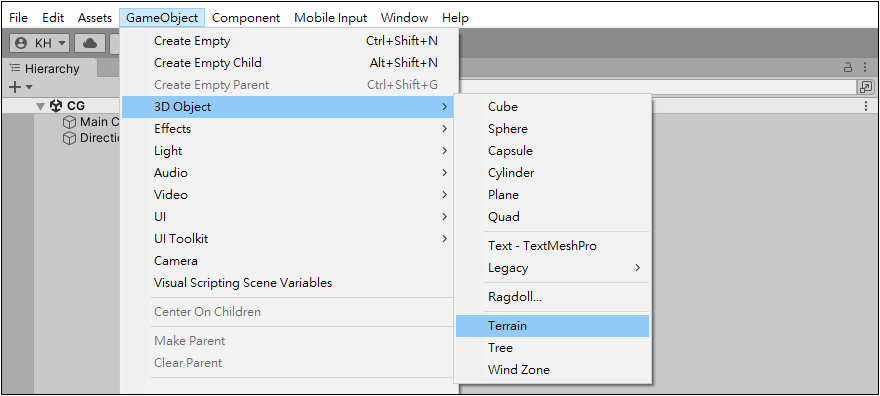Click the cloud services icon in toolbar
The width and height of the screenshot is (880, 396).
pyautogui.click(x=90, y=43)
